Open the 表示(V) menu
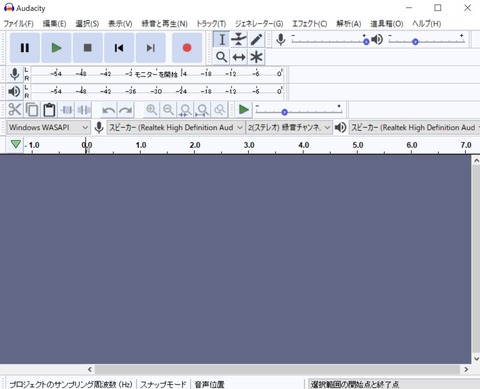The image size is (480, 389). 120,24
